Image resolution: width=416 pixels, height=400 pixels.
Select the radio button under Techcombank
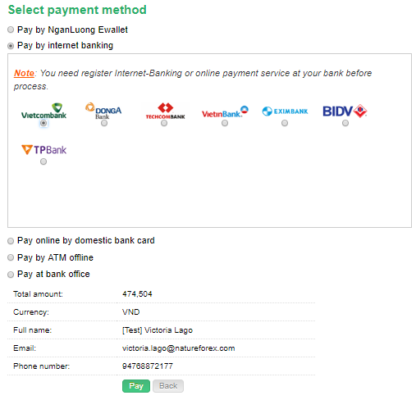pyautogui.click(x=164, y=123)
